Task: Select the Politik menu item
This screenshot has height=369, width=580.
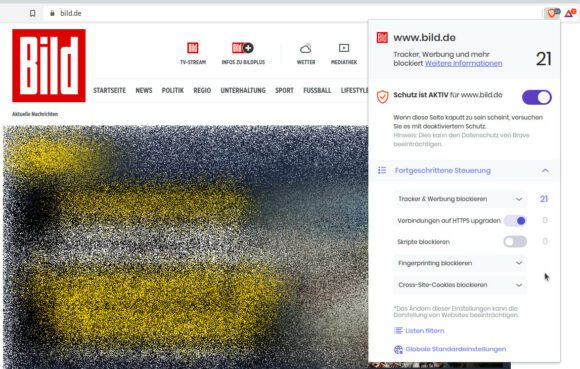Action: tap(173, 90)
